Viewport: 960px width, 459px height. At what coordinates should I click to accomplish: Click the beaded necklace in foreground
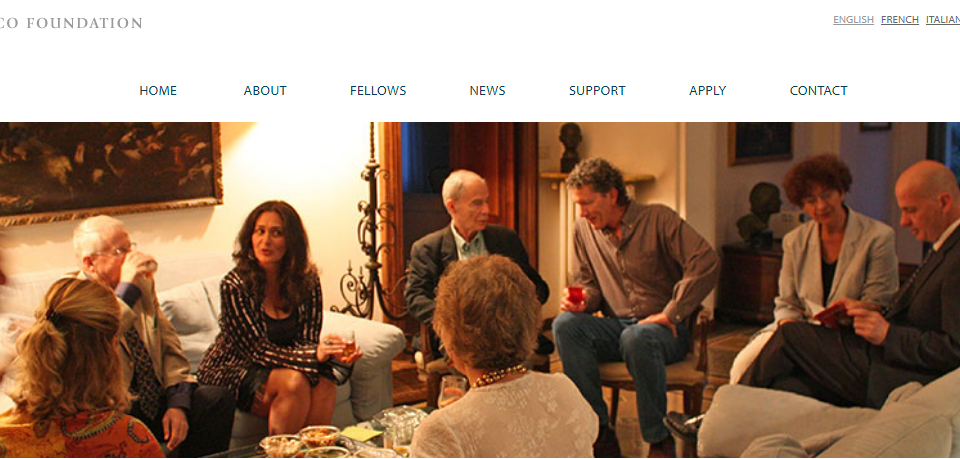coord(498,375)
